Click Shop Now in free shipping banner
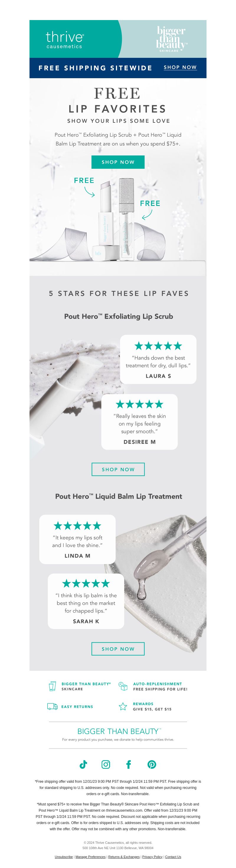The height and width of the screenshot is (868, 236). [180, 67]
